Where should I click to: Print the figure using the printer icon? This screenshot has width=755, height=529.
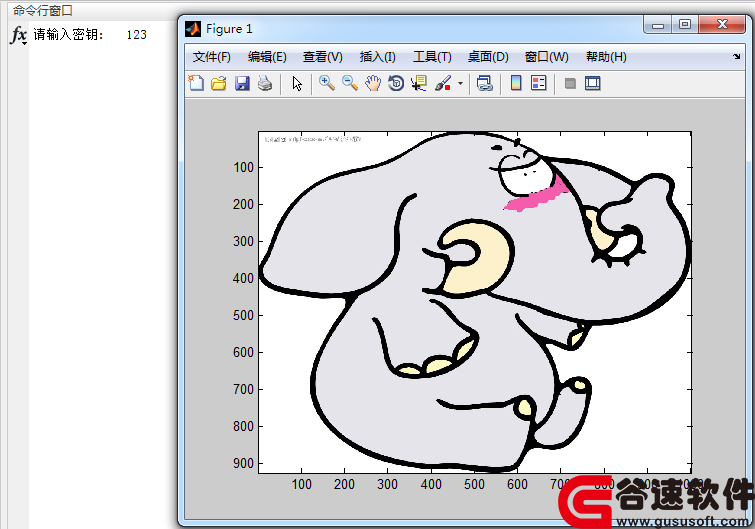[265, 83]
